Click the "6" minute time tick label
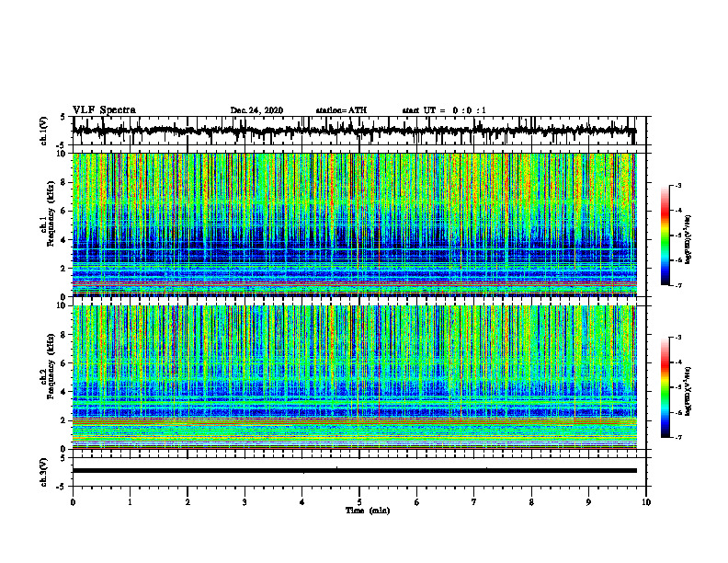The width and height of the screenshot is (728, 563). pyautogui.click(x=417, y=502)
